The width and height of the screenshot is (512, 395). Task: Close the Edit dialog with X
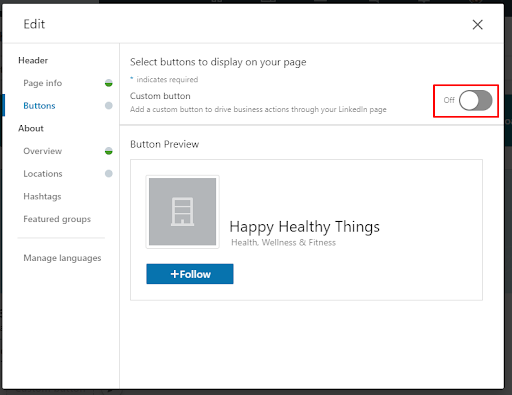pos(477,24)
